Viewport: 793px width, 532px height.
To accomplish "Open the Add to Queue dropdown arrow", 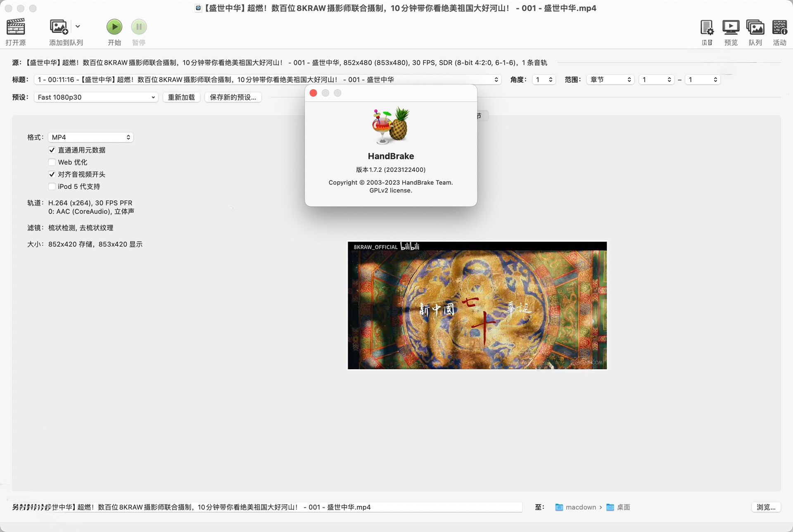I will pos(78,26).
